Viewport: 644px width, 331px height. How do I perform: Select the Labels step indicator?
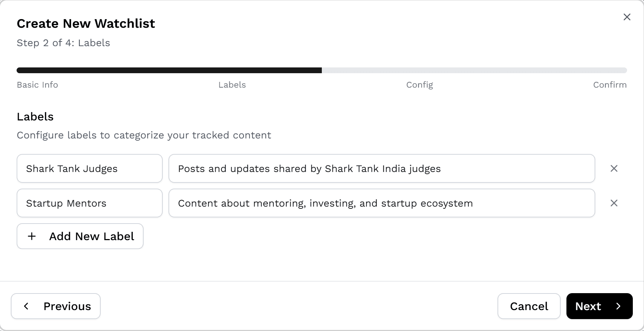232,85
